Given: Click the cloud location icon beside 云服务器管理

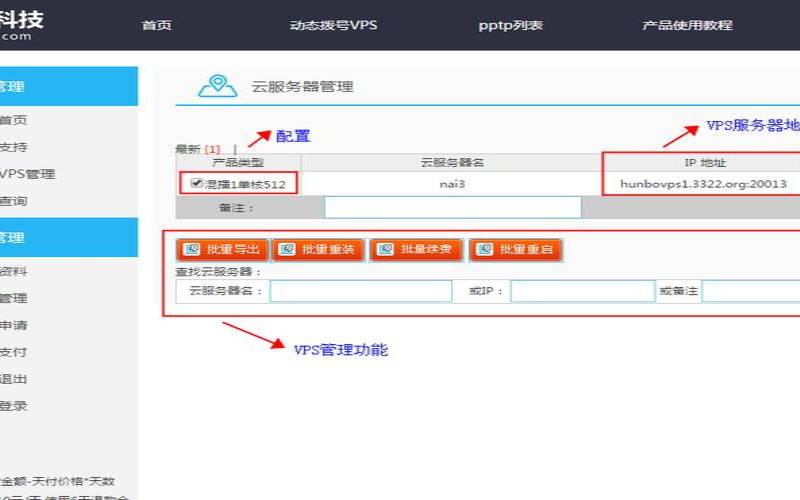Looking at the screenshot, I should (218, 86).
